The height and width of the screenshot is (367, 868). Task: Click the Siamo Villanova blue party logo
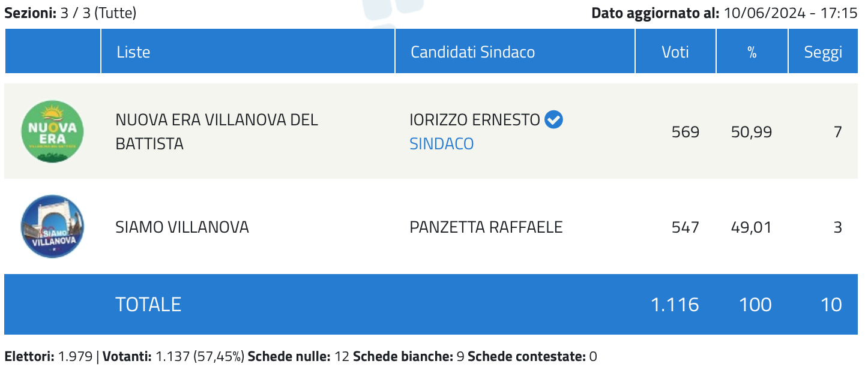tap(52, 227)
